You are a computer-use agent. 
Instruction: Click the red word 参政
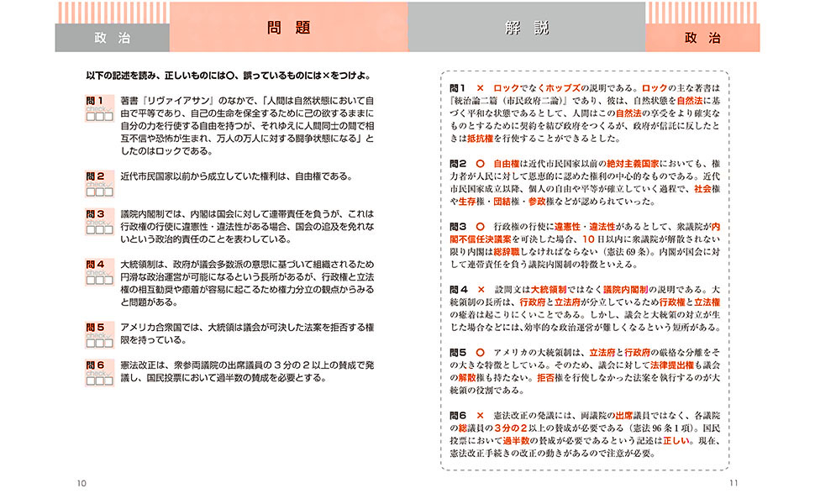click(537, 202)
